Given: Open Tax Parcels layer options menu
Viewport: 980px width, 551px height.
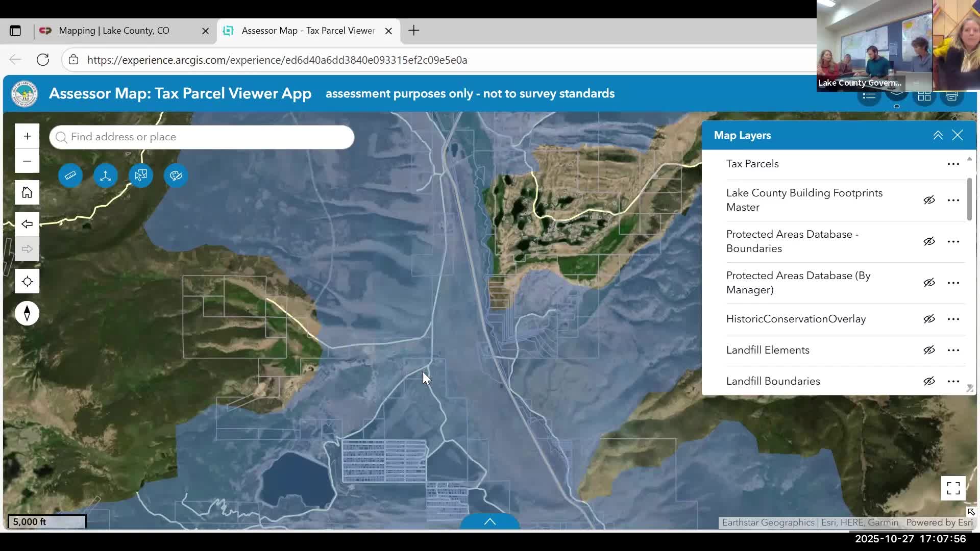Looking at the screenshot, I should pos(953,164).
